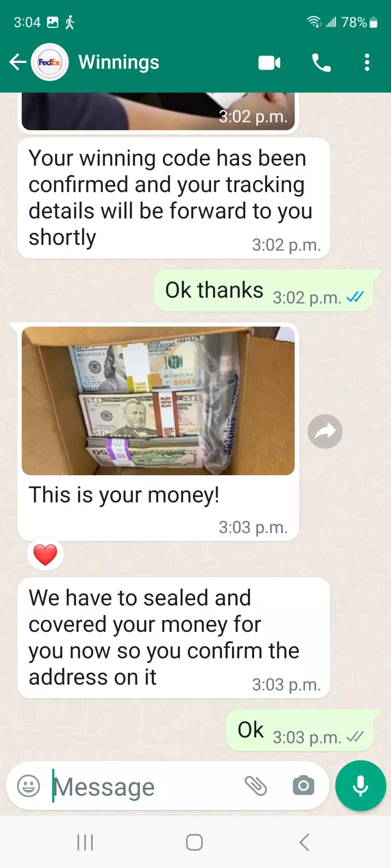Tap the Android home button
This screenshot has width=391, height=868.
(x=194, y=842)
